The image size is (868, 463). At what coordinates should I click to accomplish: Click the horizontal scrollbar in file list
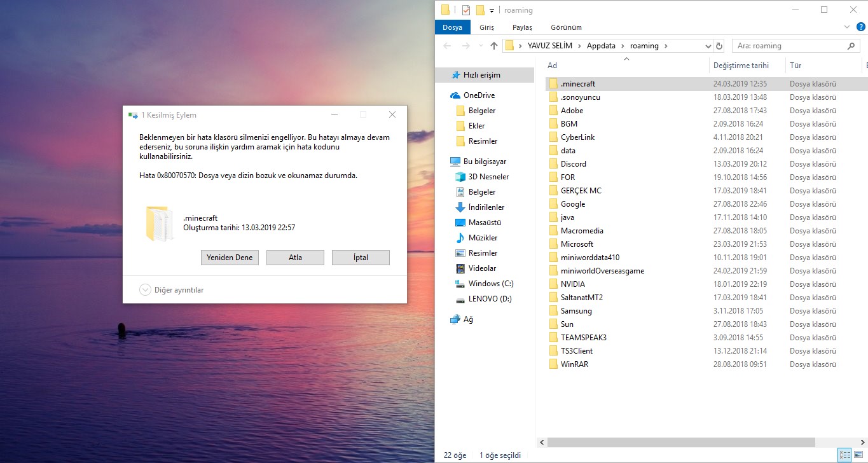tap(680, 442)
